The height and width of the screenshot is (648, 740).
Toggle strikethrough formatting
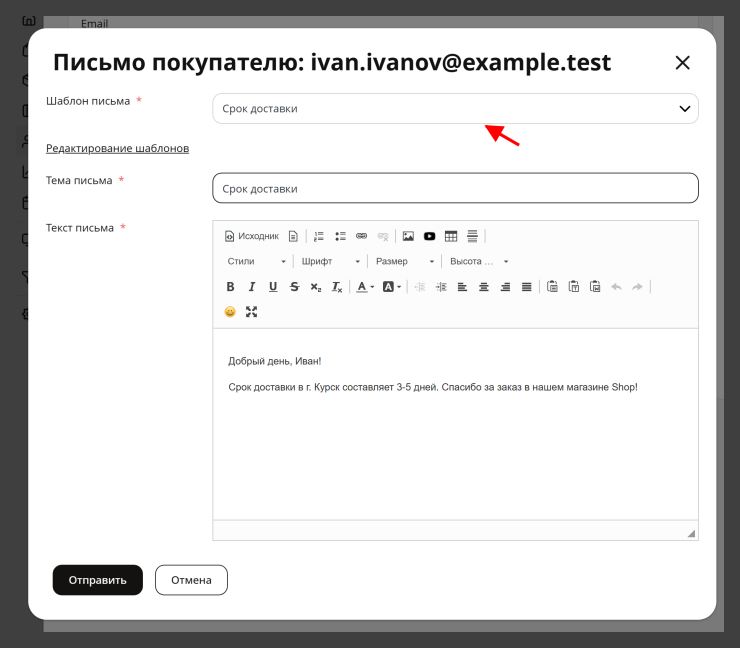tap(294, 286)
